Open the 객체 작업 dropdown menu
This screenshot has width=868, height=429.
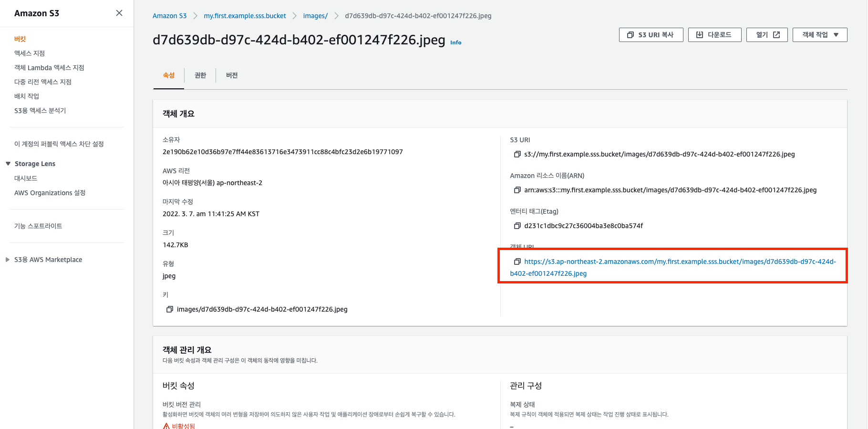[x=820, y=35]
